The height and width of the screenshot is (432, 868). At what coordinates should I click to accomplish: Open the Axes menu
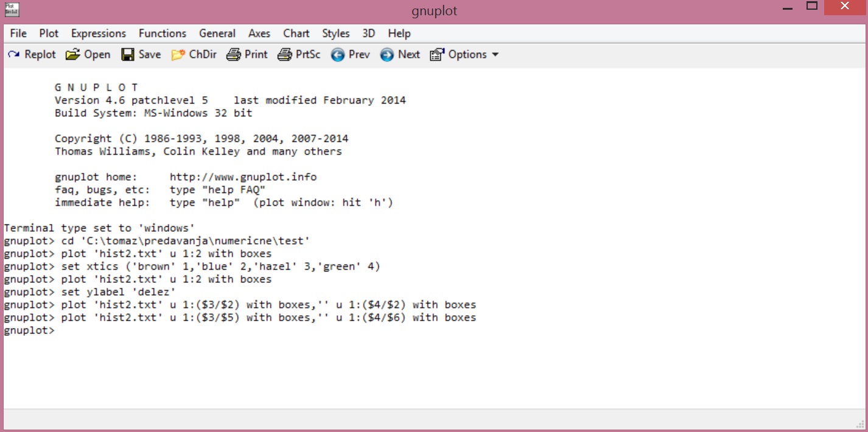point(259,33)
